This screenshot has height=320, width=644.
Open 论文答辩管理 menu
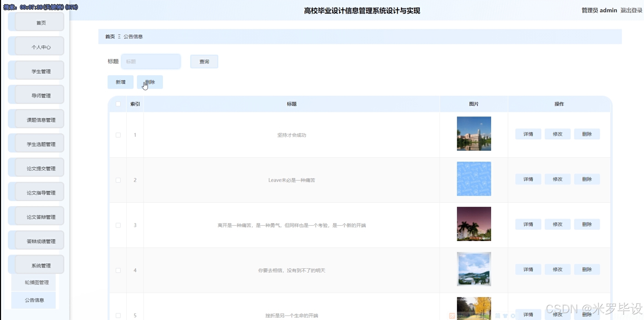[36, 216]
